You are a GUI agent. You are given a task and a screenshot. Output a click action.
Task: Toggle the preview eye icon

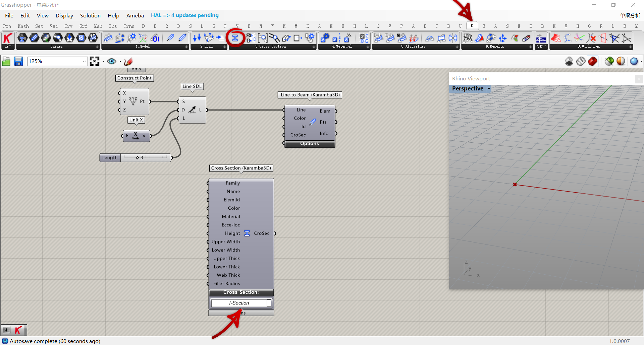coord(112,61)
